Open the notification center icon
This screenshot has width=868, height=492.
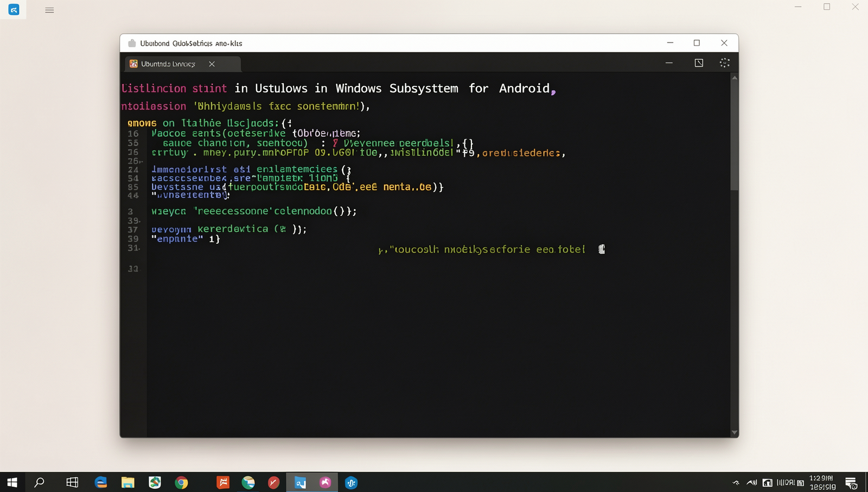click(851, 482)
